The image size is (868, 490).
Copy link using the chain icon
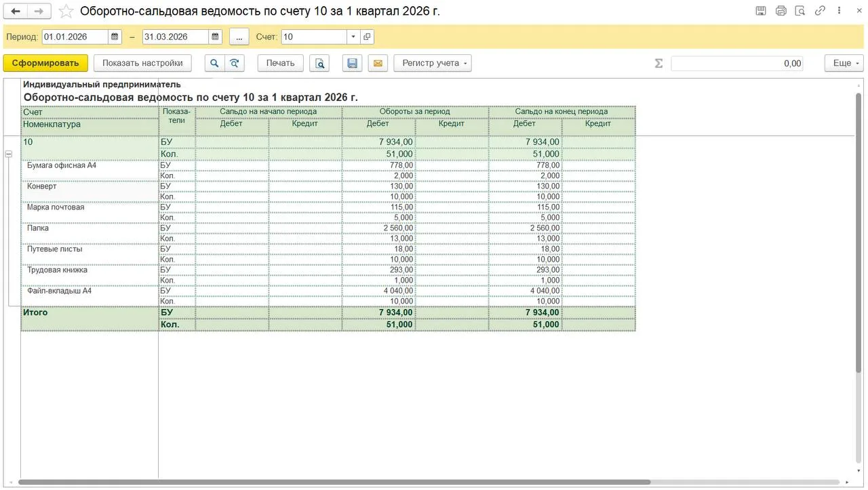click(820, 11)
